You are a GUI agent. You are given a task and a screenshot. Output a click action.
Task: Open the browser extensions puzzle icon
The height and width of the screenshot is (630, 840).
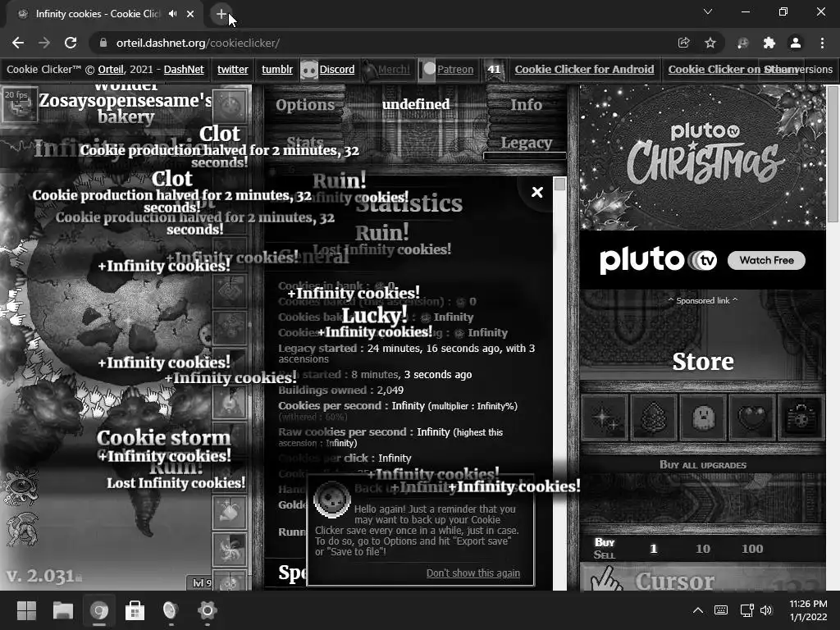tap(769, 43)
